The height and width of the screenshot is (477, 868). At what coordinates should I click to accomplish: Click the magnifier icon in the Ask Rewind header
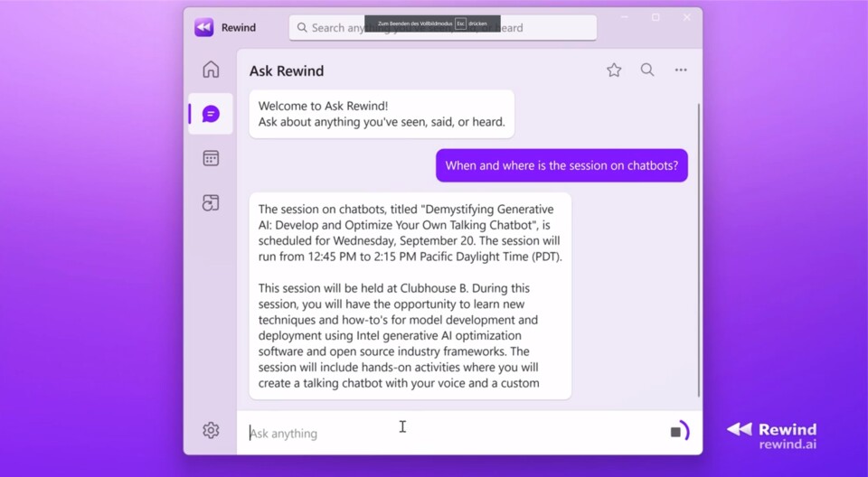pyautogui.click(x=647, y=70)
